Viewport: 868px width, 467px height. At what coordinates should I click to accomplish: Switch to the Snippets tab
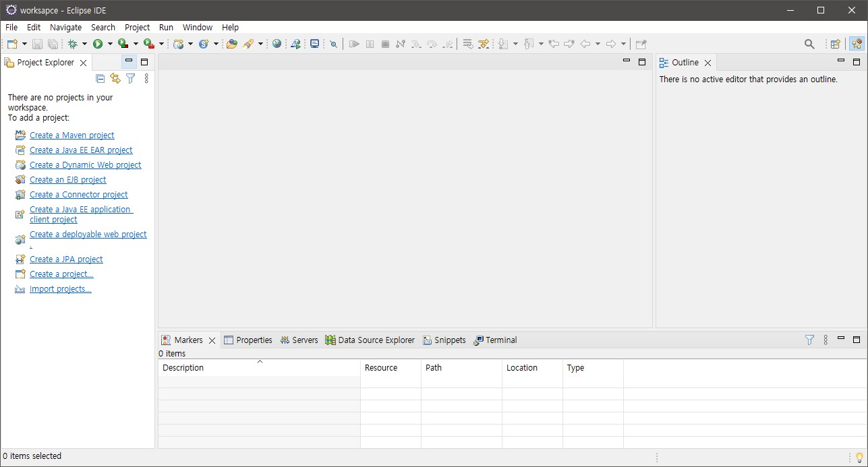[x=444, y=340]
